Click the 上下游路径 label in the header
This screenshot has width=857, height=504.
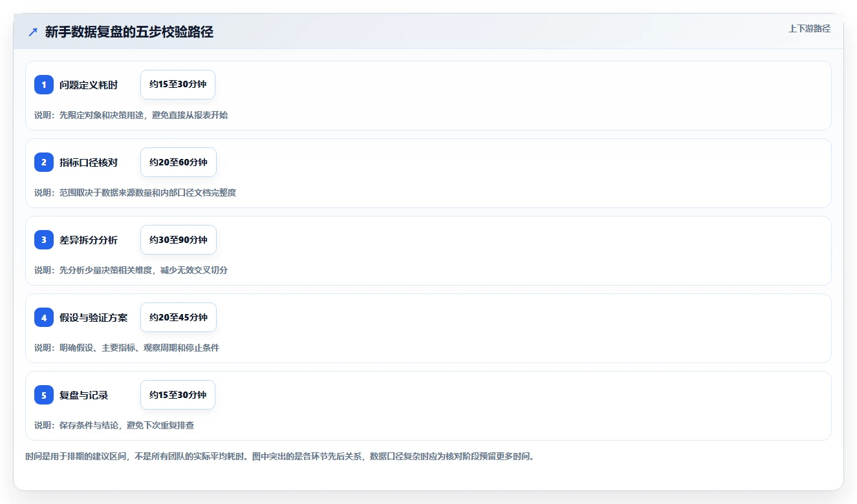(x=809, y=29)
